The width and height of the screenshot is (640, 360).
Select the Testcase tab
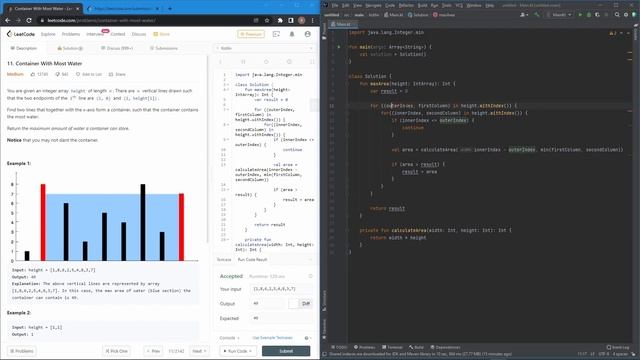click(224, 260)
